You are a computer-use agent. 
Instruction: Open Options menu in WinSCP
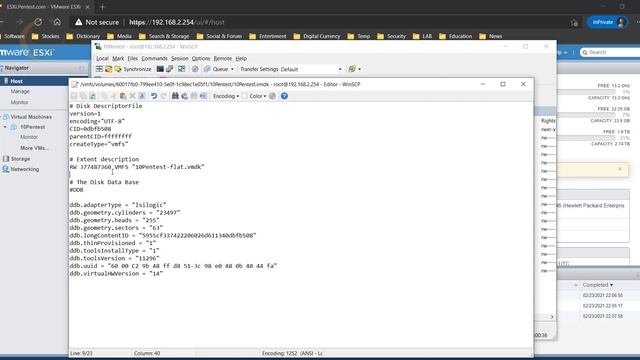pos(201,58)
